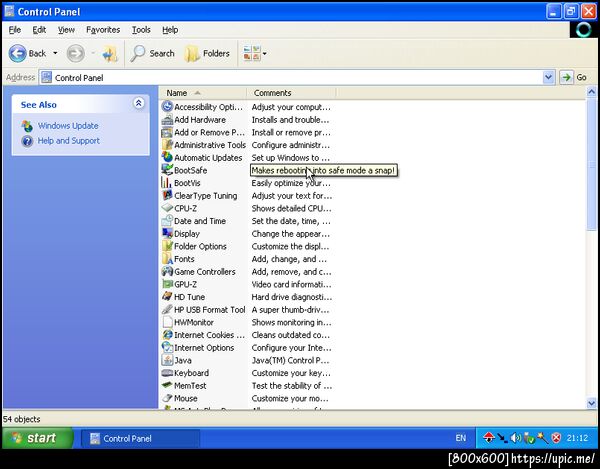
Task: Open the Help menu
Action: click(170, 30)
